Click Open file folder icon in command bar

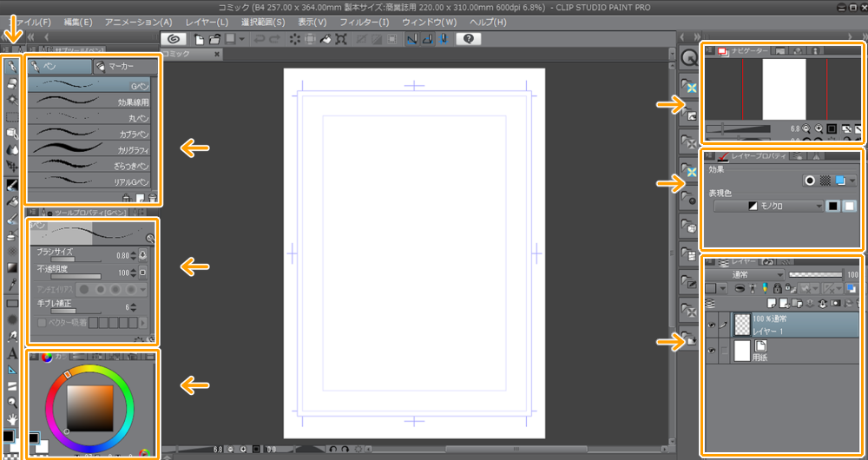[x=214, y=39]
